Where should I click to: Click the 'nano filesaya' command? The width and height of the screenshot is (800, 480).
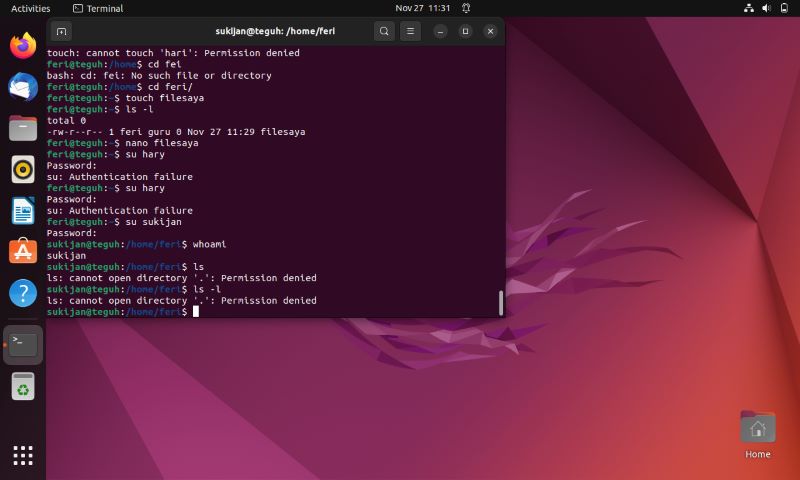[x=162, y=143]
